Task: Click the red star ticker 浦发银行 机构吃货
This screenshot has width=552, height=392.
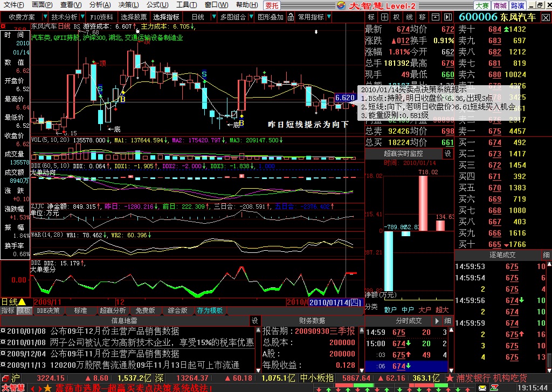Action: (x=487, y=379)
